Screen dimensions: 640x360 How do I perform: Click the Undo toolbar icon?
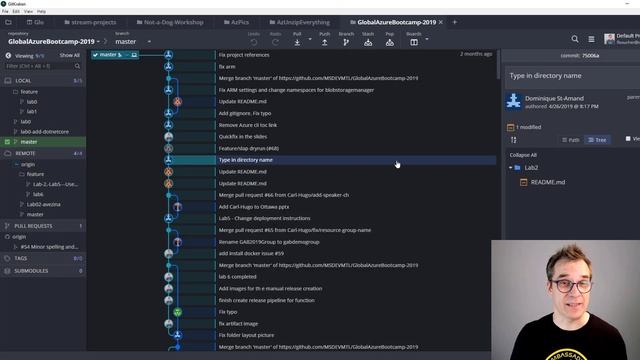[253, 42]
